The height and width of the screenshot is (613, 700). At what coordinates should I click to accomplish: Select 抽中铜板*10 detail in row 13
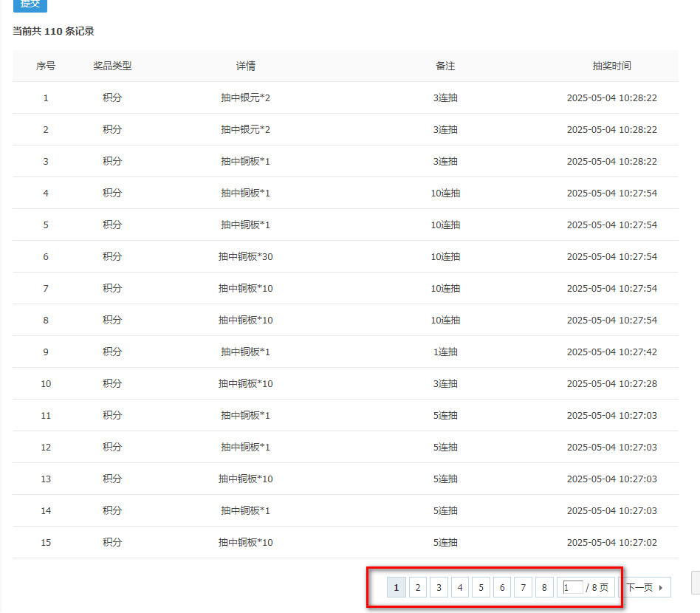click(246, 479)
